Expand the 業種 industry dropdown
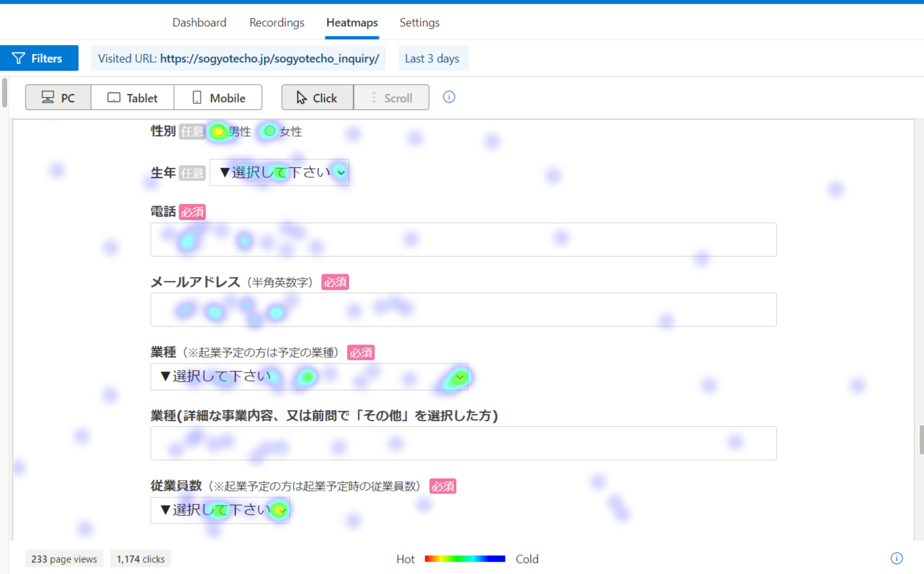Viewport: 924px width, 574px height. tap(309, 377)
